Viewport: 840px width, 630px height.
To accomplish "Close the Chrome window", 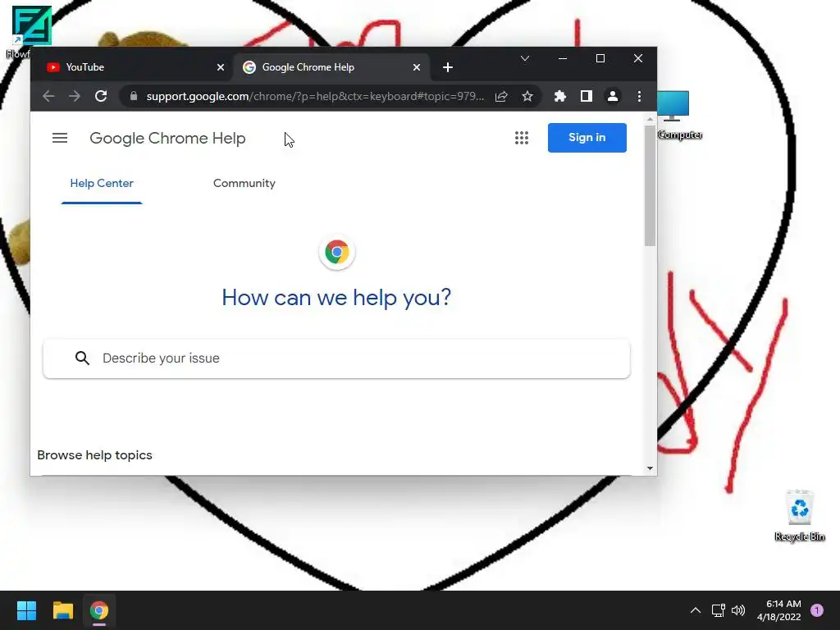I will tap(637, 58).
